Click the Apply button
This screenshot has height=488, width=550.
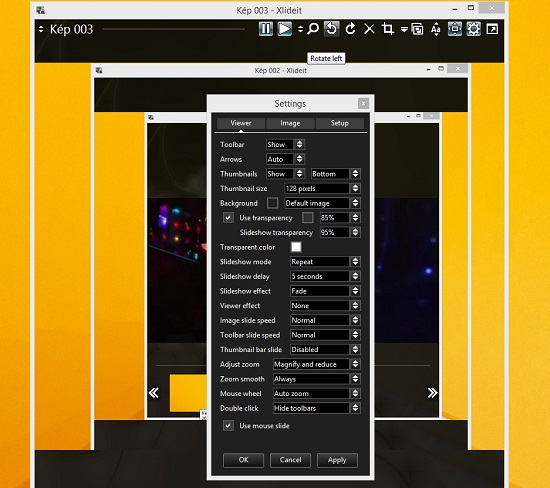[x=337, y=460]
